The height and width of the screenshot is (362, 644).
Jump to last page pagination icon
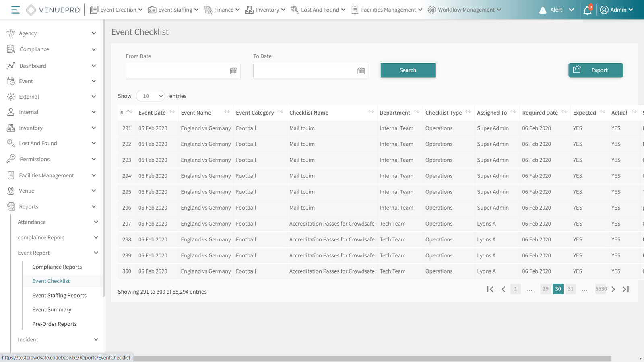coord(625,289)
